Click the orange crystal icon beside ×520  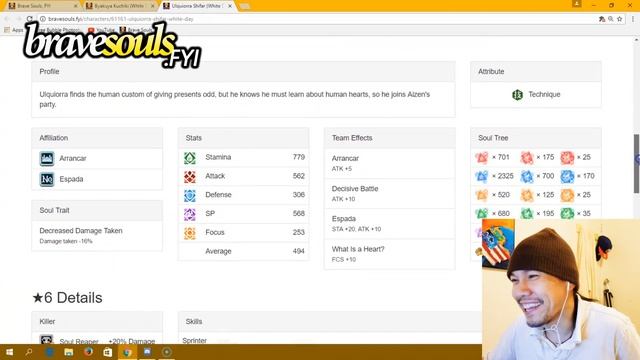[x=482, y=195]
